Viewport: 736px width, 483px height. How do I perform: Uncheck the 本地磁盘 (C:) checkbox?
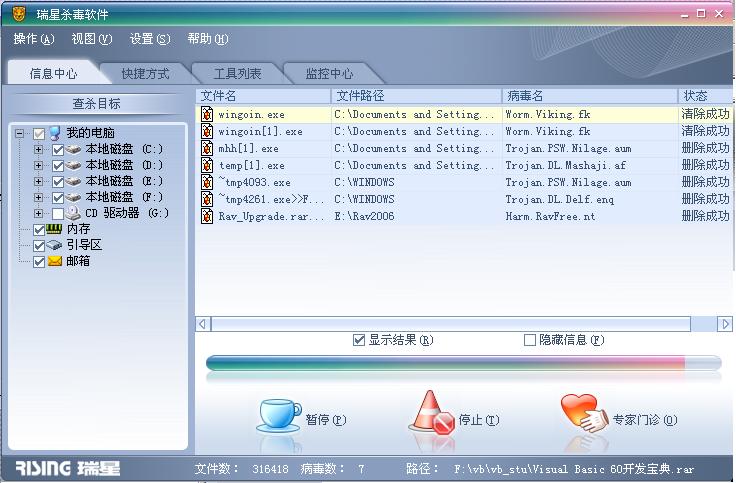[58, 150]
